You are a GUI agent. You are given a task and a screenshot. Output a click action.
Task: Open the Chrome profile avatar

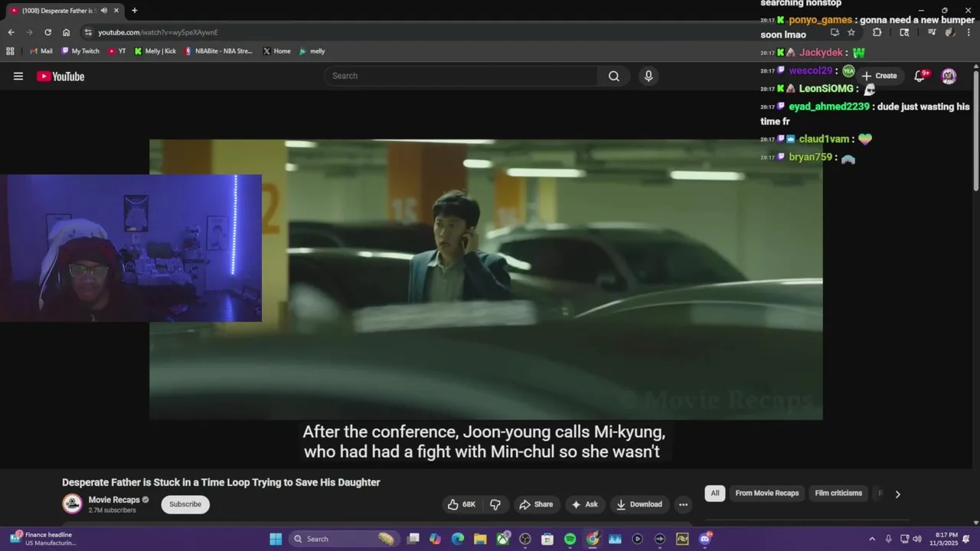coord(949,32)
